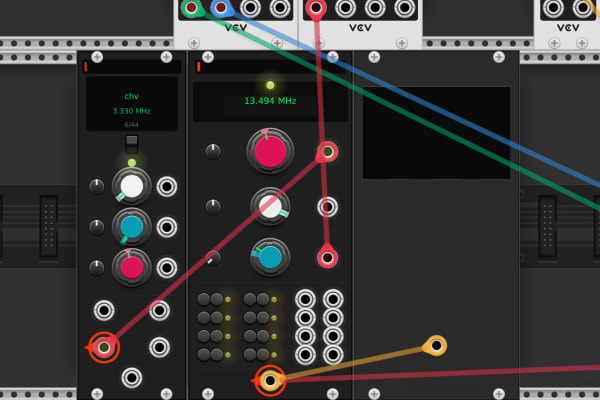The width and height of the screenshot is (600, 400).
Task: Click cabled jack right of middle module's pink knob
Action: point(328,152)
